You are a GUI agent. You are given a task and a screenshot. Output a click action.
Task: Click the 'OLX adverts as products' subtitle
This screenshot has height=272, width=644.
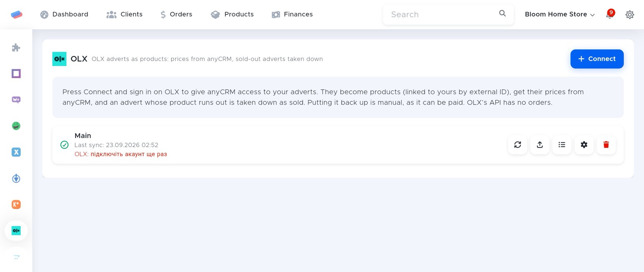click(207, 59)
